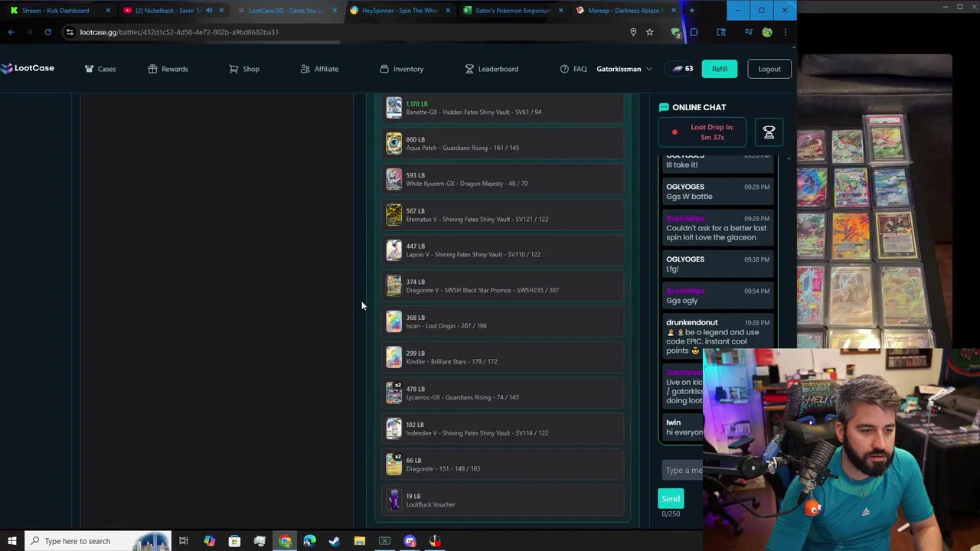Click the '1,170 LB' price text

[x=416, y=104]
